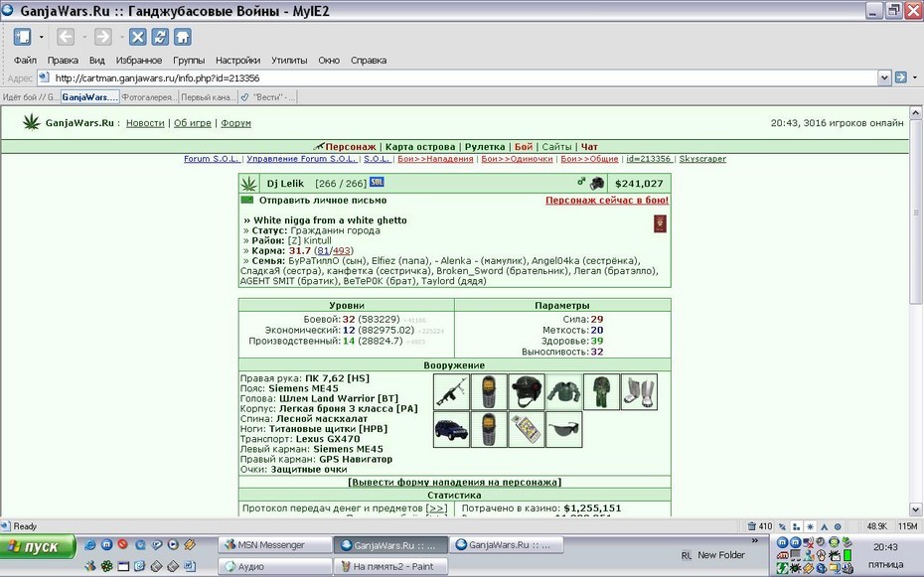The image size is (924, 577).
Task: Switch to MSN Messenger taskbar button
Action: (x=275, y=545)
